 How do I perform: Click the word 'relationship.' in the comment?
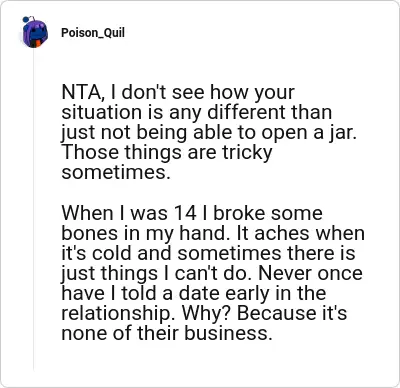[119, 313]
